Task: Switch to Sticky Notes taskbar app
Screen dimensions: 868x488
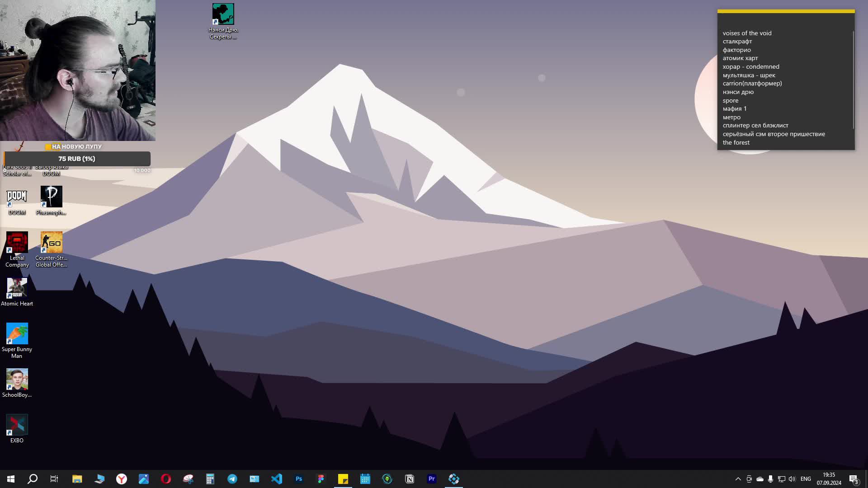Action: tap(343, 479)
